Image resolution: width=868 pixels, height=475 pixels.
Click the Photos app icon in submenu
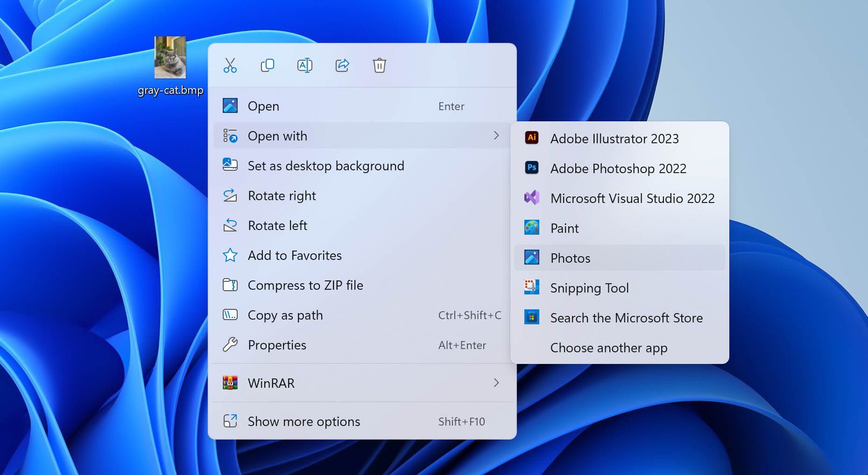point(532,257)
